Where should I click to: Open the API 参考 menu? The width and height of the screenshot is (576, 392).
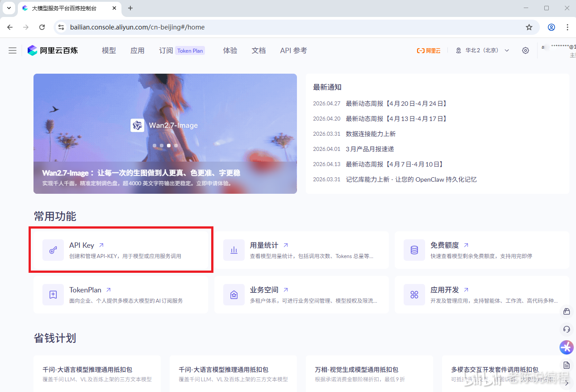(293, 50)
